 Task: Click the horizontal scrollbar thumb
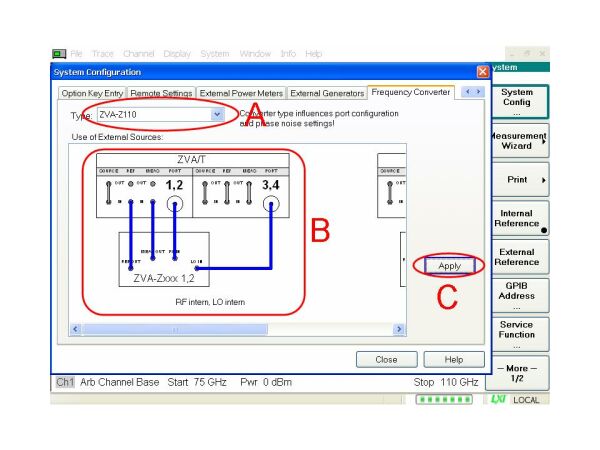(x=175, y=329)
